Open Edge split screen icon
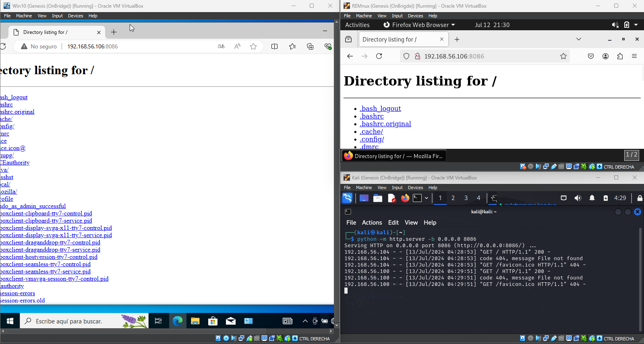 (x=275, y=46)
